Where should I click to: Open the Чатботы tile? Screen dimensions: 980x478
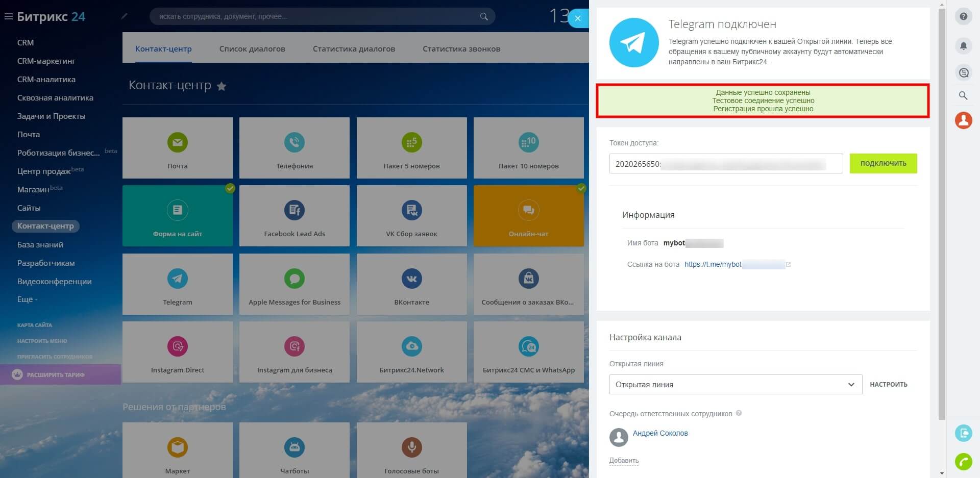(x=295, y=450)
